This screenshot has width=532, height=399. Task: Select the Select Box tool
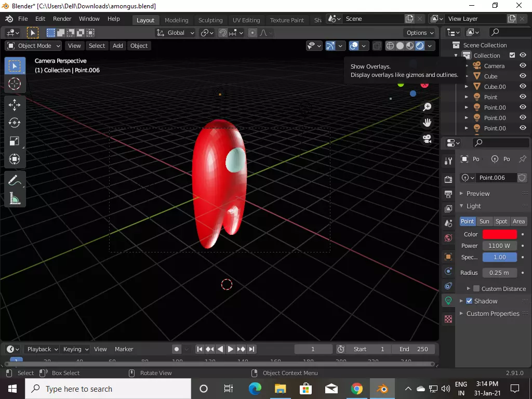point(15,66)
